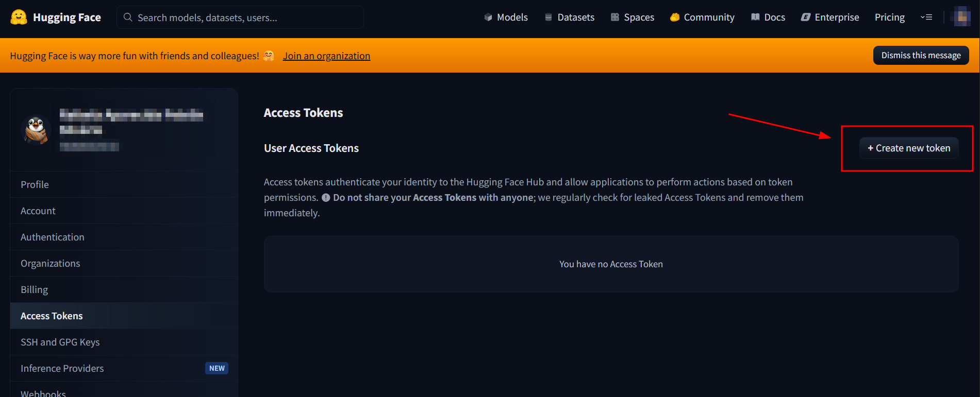Click the warning icon before 'Do not share'
The height and width of the screenshot is (397, 980).
click(326, 197)
